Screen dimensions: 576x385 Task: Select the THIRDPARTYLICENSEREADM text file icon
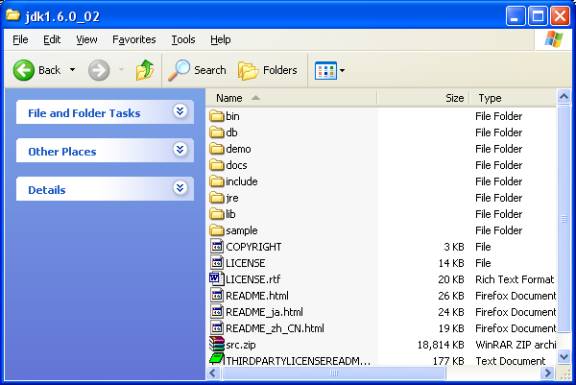(217, 359)
